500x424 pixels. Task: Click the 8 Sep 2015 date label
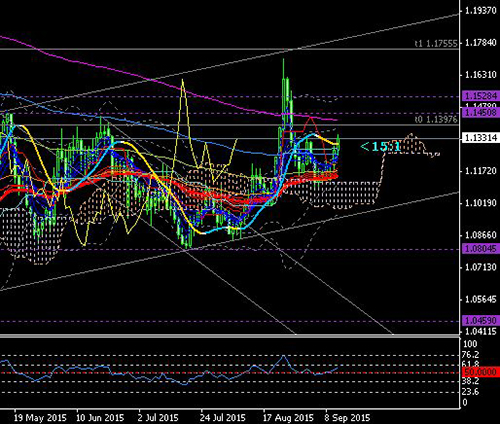click(347, 418)
